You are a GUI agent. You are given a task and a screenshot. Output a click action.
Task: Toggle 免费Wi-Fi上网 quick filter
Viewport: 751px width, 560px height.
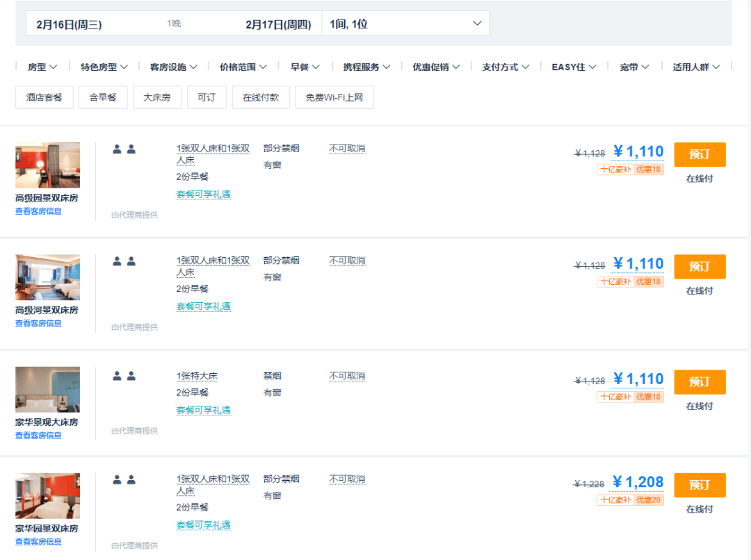pyautogui.click(x=334, y=98)
